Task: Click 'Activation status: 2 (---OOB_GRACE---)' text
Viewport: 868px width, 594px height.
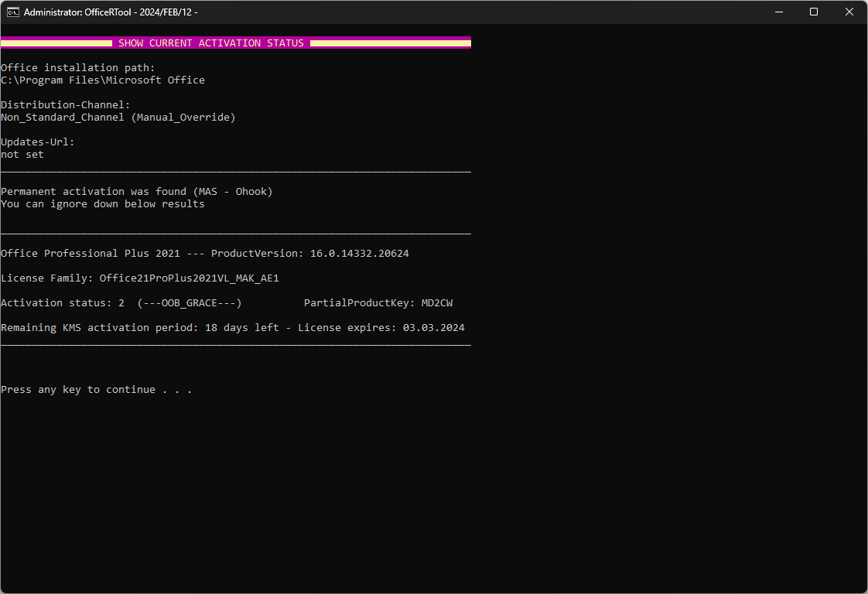Action: tap(121, 303)
